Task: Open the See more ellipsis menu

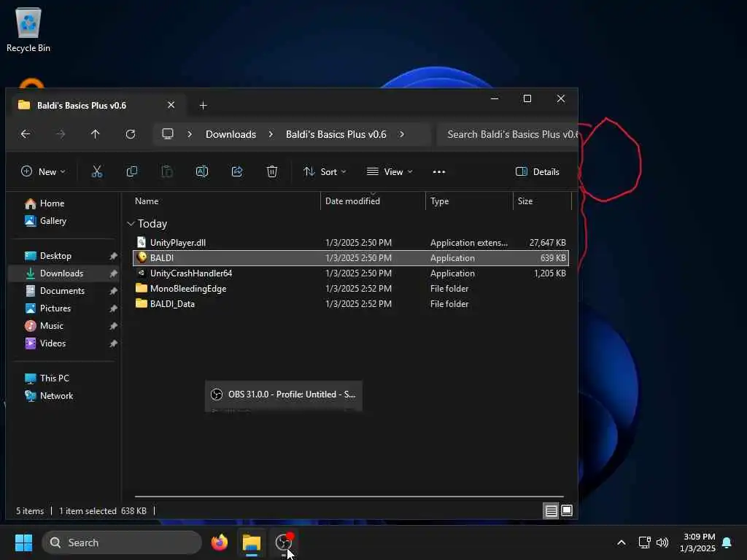Action: (438, 172)
